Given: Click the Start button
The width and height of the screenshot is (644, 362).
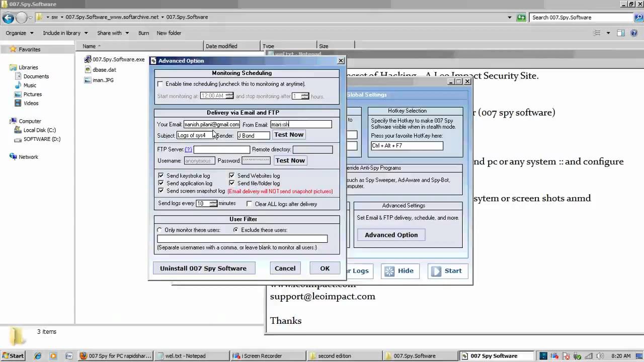Looking at the screenshot, I should click(x=13, y=356).
